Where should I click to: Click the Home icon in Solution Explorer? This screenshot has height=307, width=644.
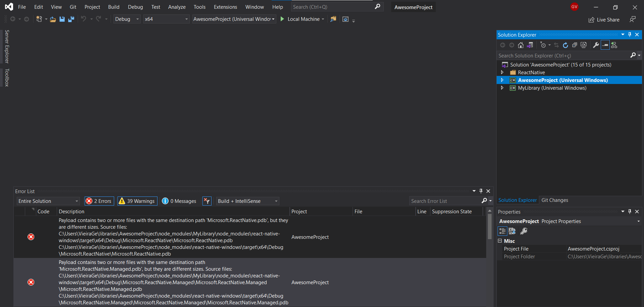tap(521, 45)
